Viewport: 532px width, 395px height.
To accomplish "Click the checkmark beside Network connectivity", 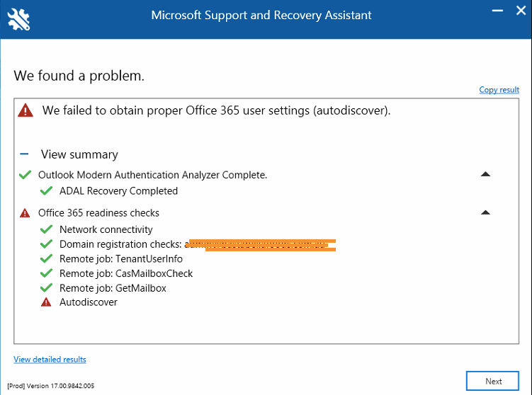I will 46,229.
